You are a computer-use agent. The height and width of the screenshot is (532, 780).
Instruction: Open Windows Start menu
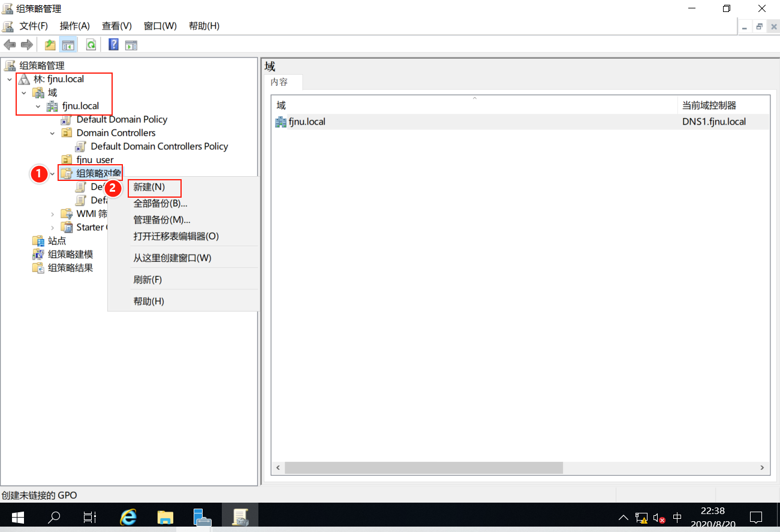click(17, 517)
